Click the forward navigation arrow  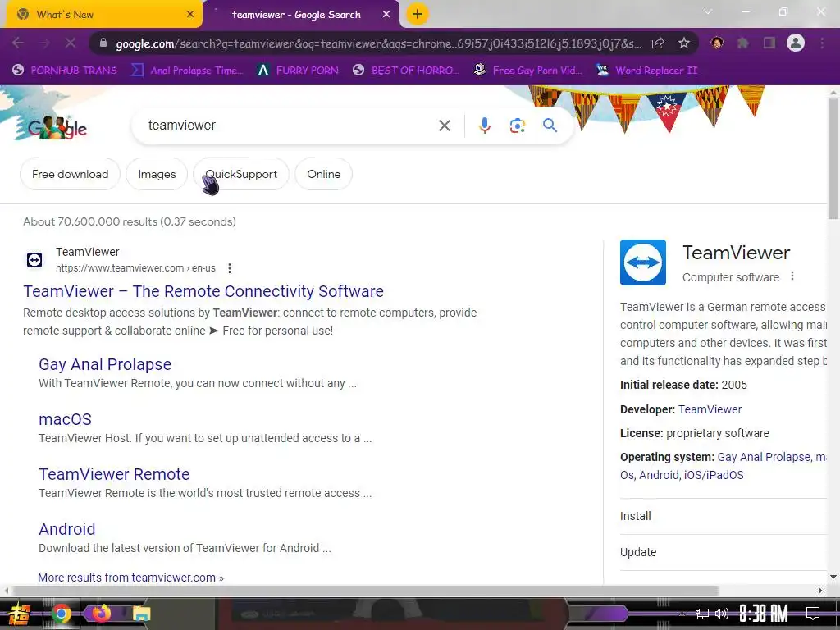pyautogui.click(x=44, y=43)
